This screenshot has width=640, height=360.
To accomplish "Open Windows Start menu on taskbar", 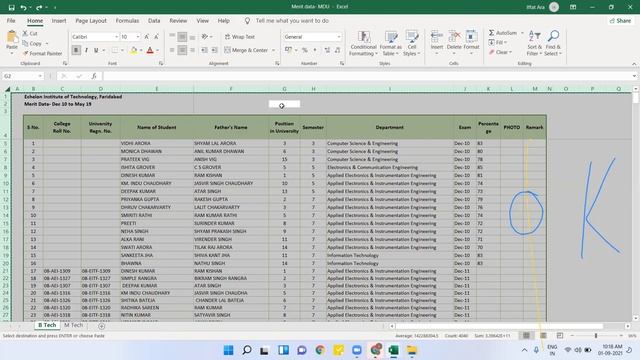I will [229, 350].
